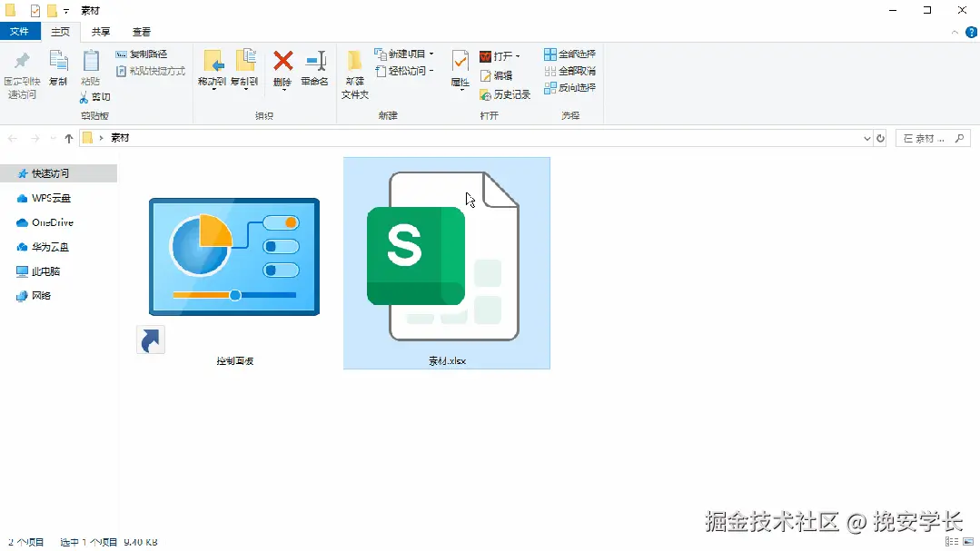
Task: Select Copy path (复制路径)
Action: [142, 54]
